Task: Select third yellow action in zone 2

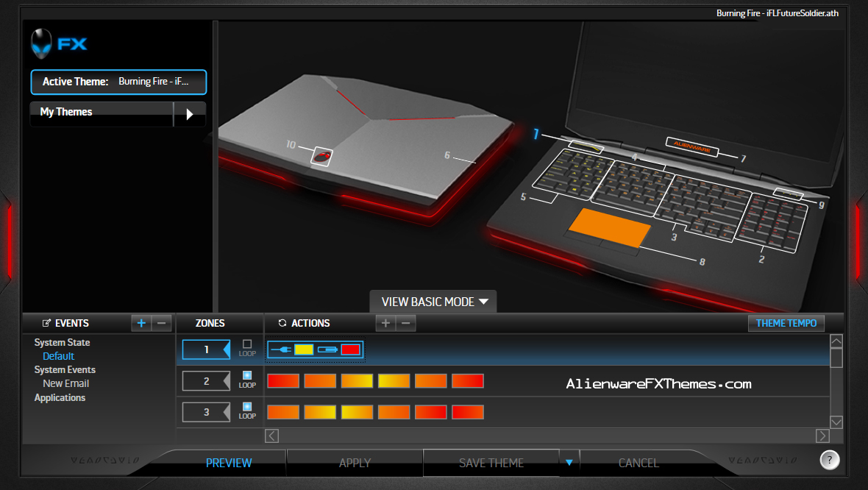Action: 357,381
